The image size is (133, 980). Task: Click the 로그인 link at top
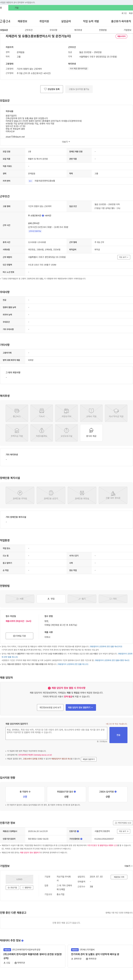[124, 13]
